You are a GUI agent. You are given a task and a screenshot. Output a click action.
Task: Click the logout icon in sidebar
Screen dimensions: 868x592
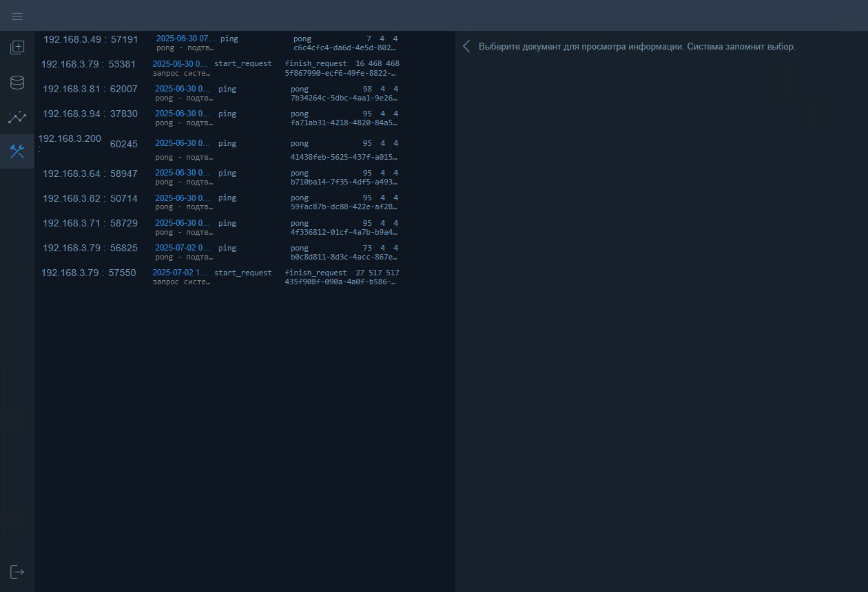click(x=17, y=572)
